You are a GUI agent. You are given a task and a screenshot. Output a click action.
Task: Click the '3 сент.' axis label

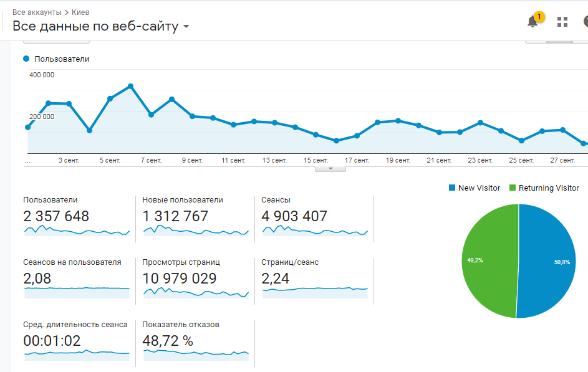(x=69, y=160)
